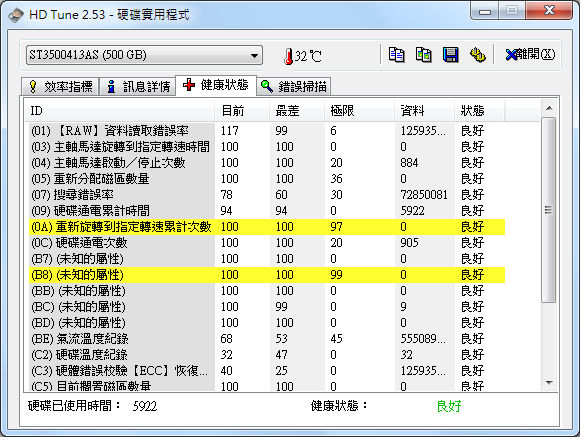Click the 硬碟已使用時間 value 5922
This screenshot has height=442, width=580.
(145, 406)
